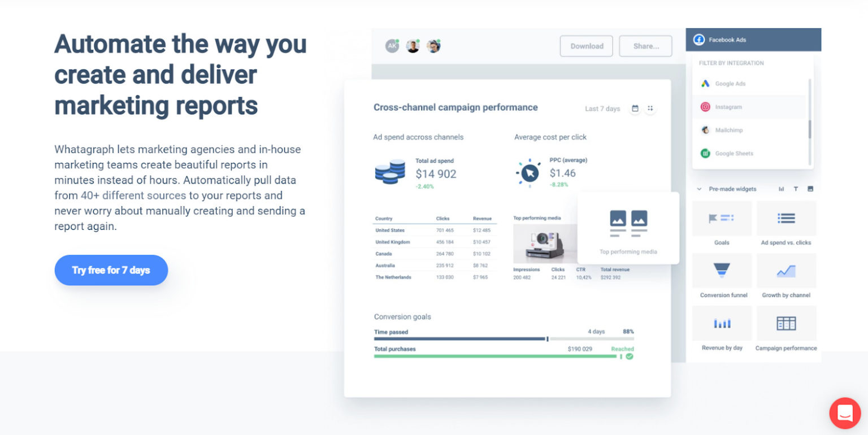Image resolution: width=868 pixels, height=435 pixels.
Task: Open the calendar date picker
Action: click(635, 108)
